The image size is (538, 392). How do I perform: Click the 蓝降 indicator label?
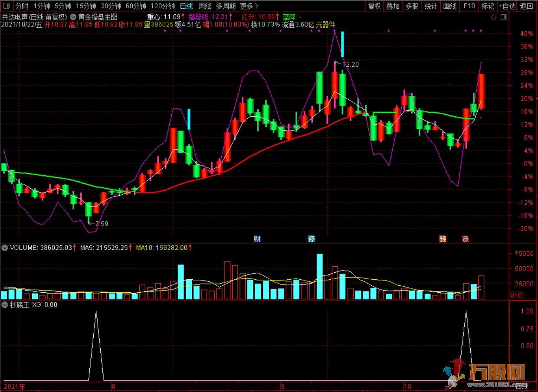click(x=293, y=17)
